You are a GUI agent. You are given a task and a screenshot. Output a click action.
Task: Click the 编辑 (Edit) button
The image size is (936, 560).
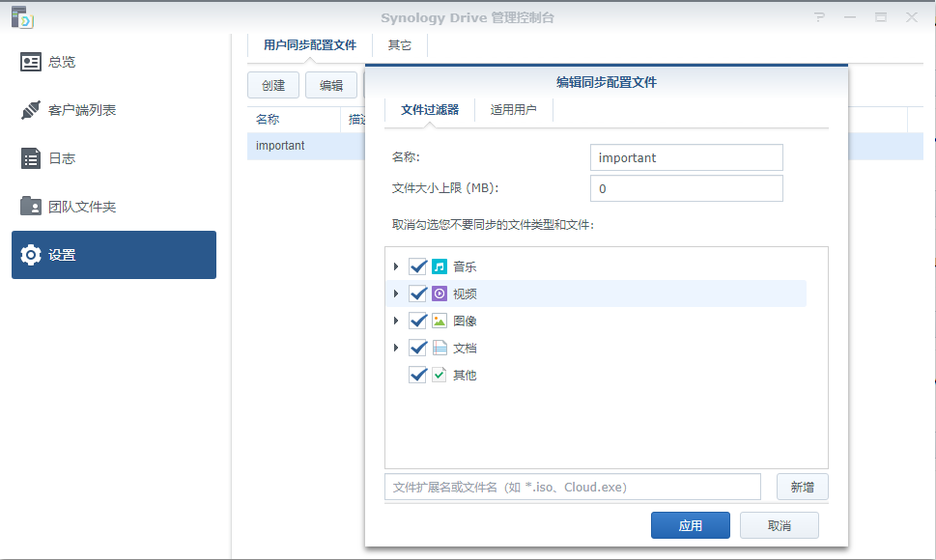[331, 85]
